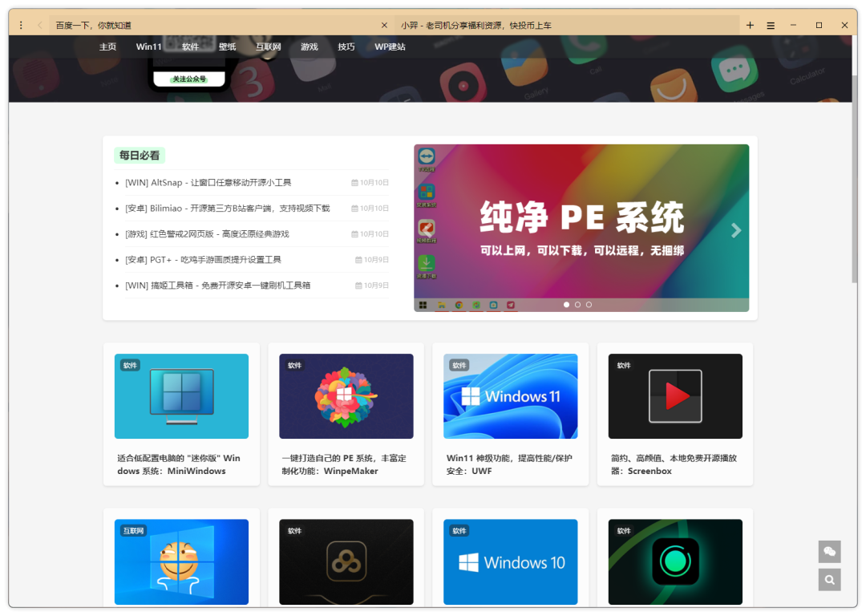Select the third carousel dot
Screen dimensions: 866x616
pyautogui.click(x=589, y=305)
